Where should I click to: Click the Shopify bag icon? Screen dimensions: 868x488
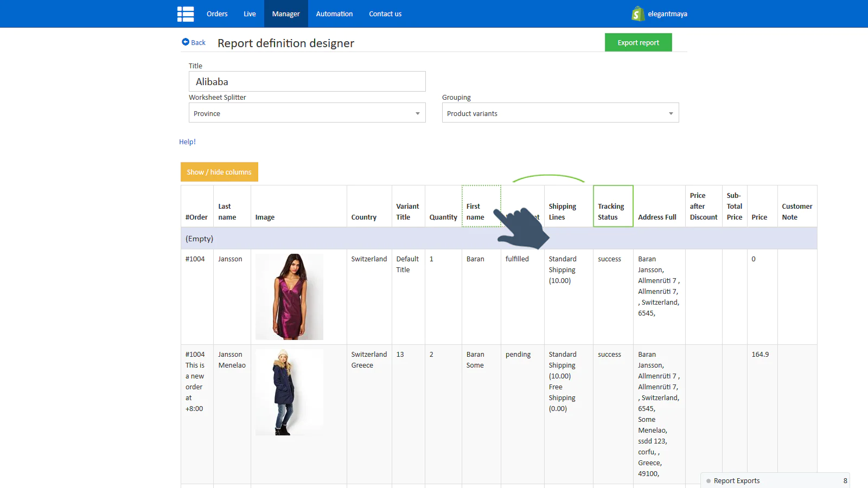click(x=637, y=14)
